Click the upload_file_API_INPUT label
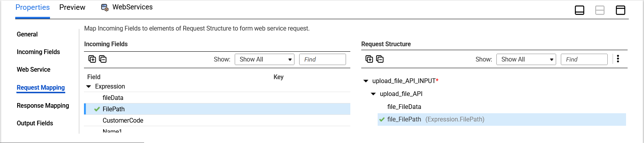644x143 pixels. pyautogui.click(x=404, y=81)
